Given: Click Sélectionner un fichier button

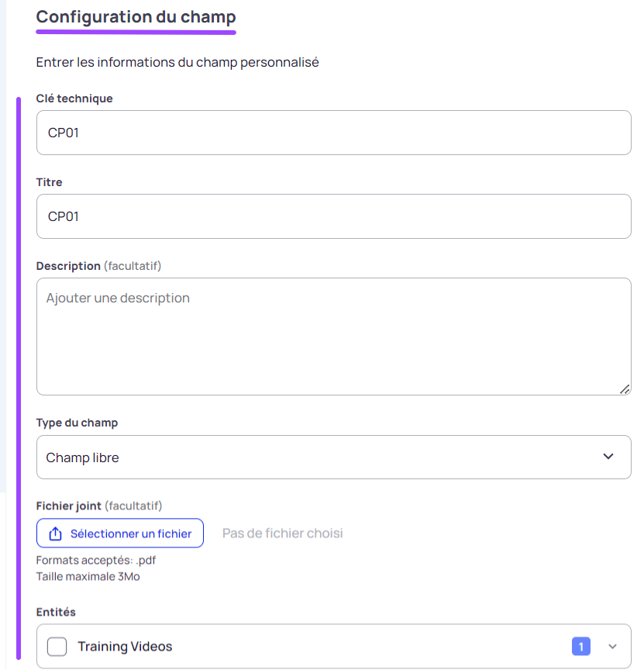Looking at the screenshot, I should pyautogui.click(x=120, y=533).
